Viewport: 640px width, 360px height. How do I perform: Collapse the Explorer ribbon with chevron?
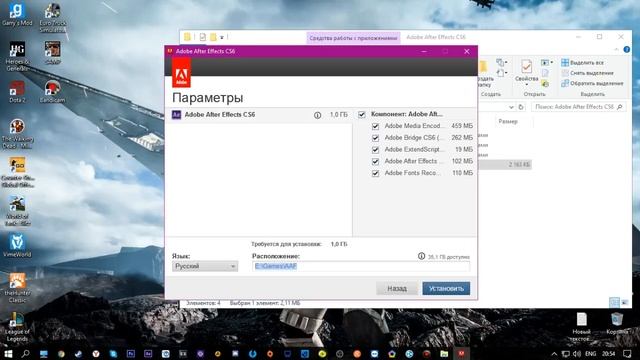pyautogui.click(x=616, y=50)
